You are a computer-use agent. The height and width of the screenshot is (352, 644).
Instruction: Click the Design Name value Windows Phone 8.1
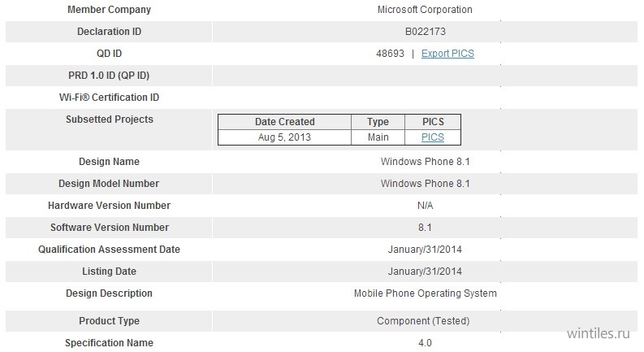[x=425, y=162]
